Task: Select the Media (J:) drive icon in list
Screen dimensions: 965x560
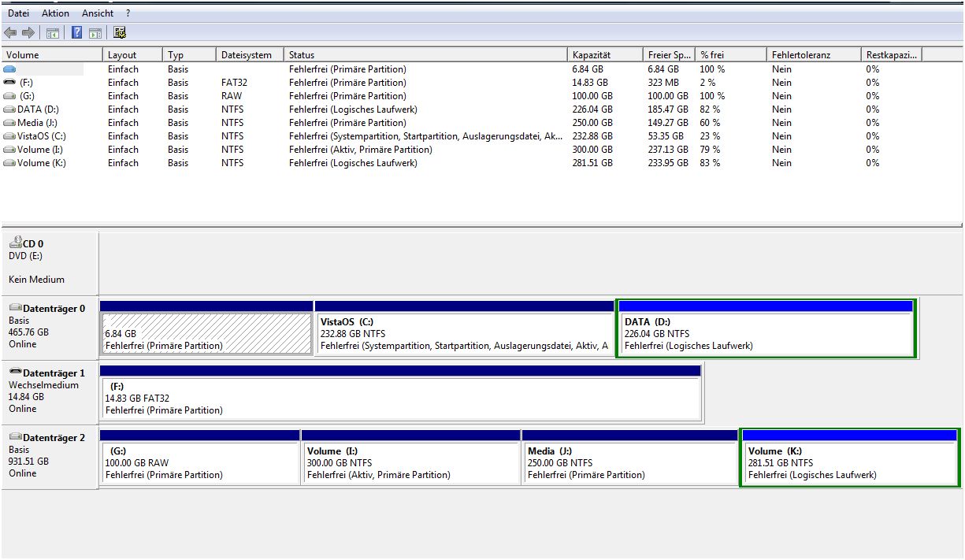Action: coord(9,123)
